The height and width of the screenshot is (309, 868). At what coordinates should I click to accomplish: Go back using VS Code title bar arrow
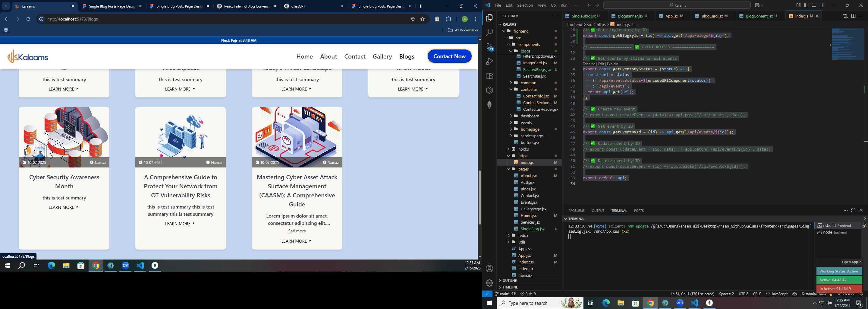click(x=589, y=5)
